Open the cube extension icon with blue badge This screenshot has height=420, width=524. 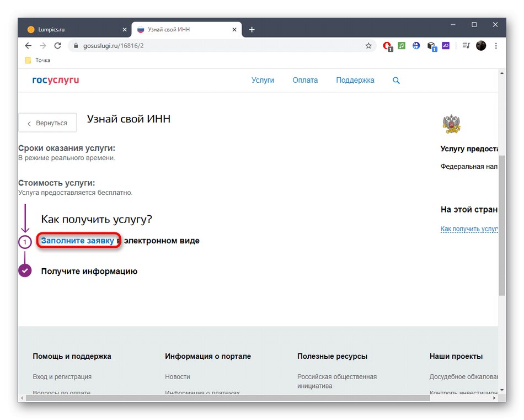pyautogui.click(x=432, y=46)
